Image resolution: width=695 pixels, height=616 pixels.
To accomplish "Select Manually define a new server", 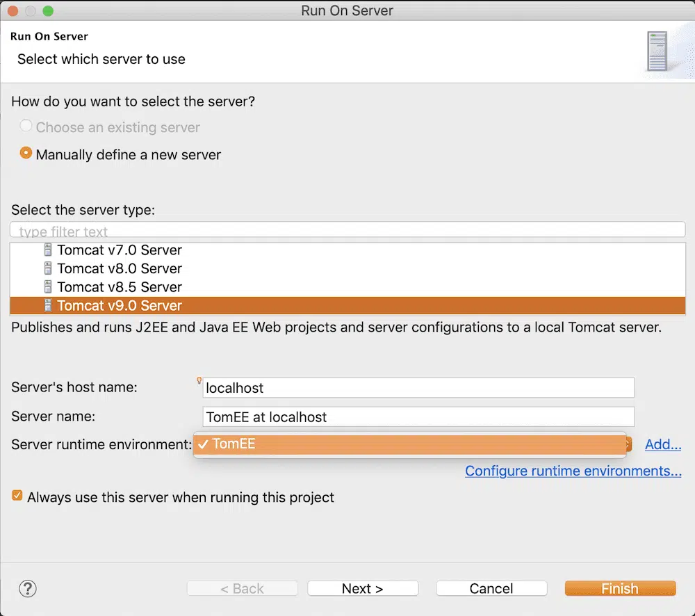I will pos(26,154).
